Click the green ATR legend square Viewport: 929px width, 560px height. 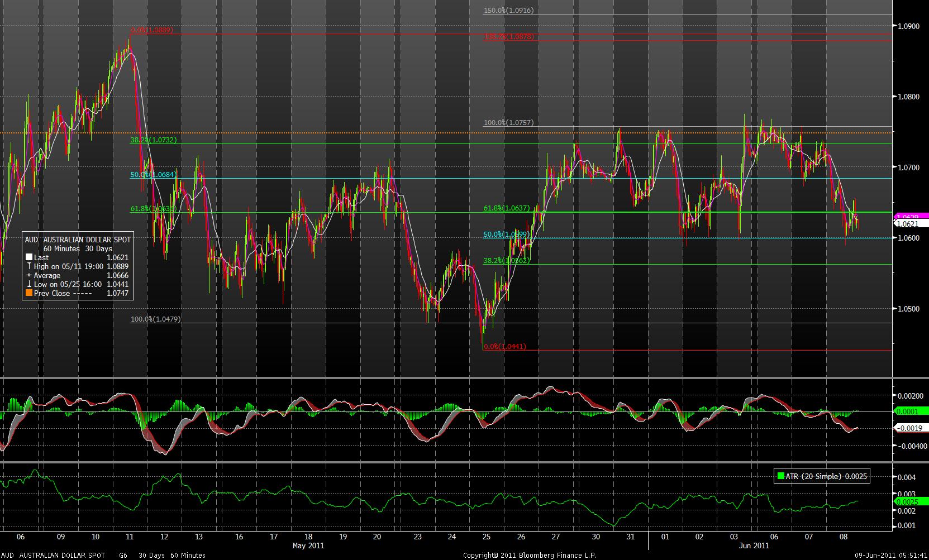click(780, 476)
